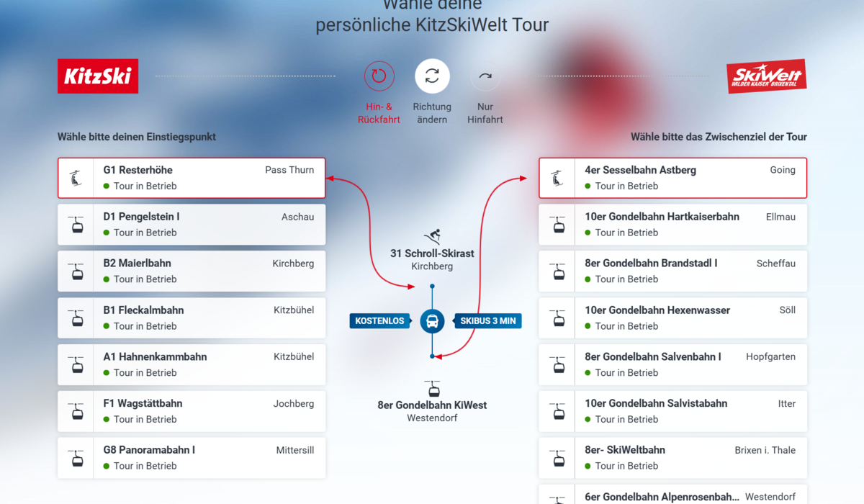Click the SkiWelt Wilder Kaiser logo

click(766, 76)
